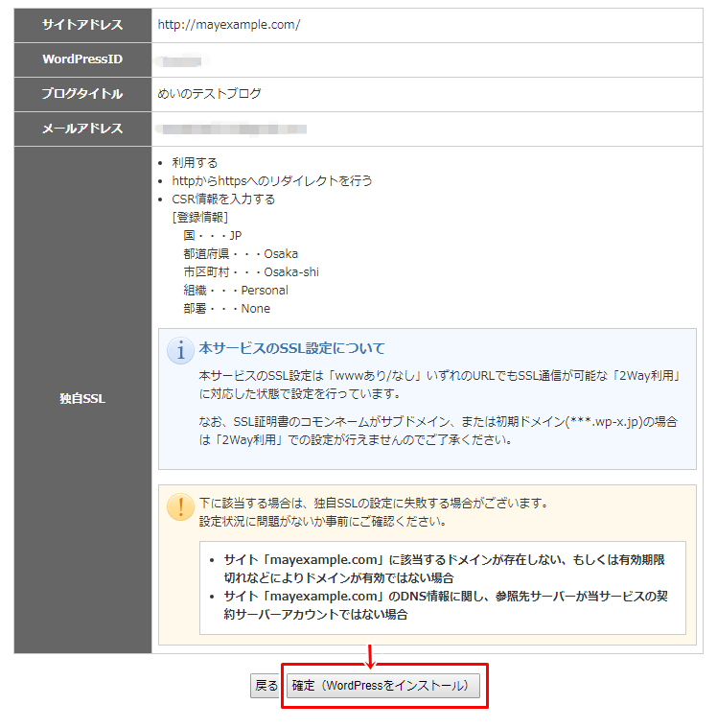Click warning text 独自SSLの設定に失敗する場合がございます
The image size is (717, 728).
click(x=374, y=504)
